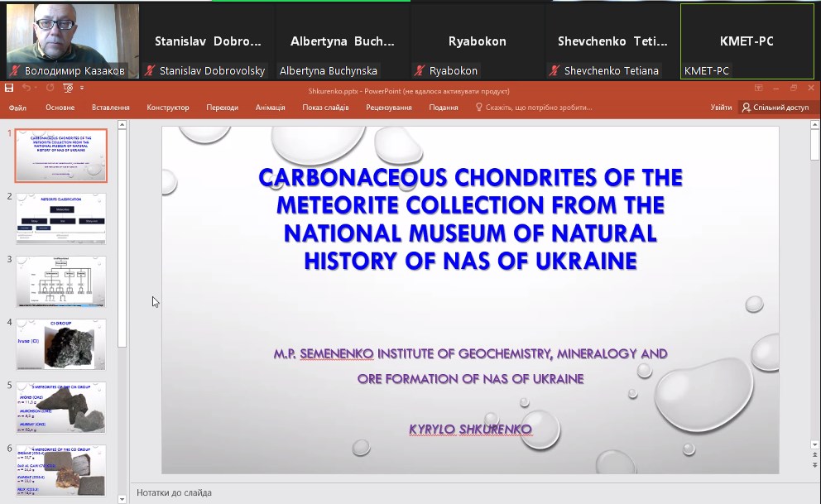821x504 pixels.
Task: Start slideshow from beginning icon
Action: click(68, 88)
